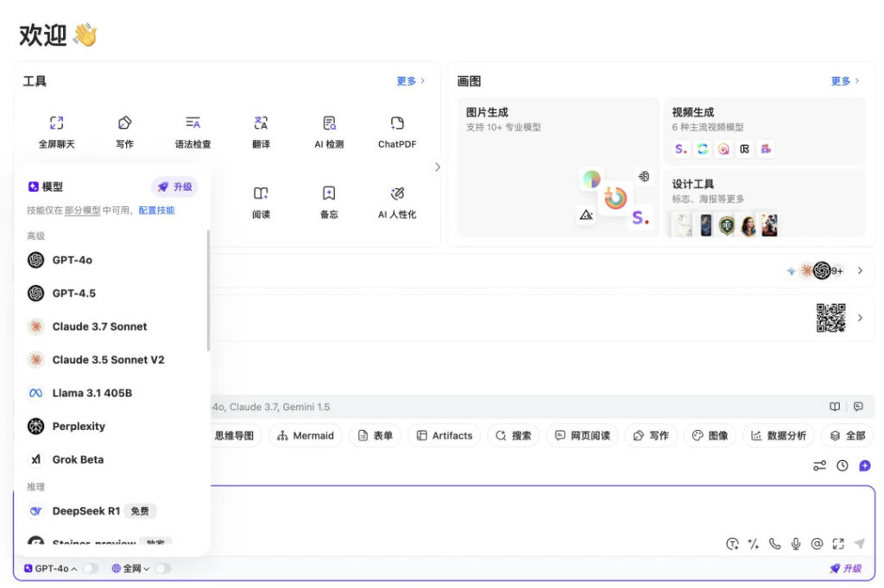Click the book icon in the grey model bar
This screenshot has width=884, height=588.
(x=835, y=407)
